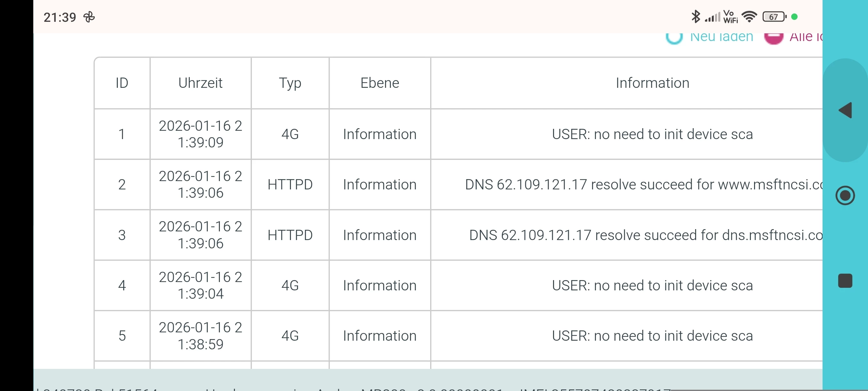Image resolution: width=868 pixels, height=391 pixels.
Task: Tap the Android back navigation arrow
Action: click(845, 110)
